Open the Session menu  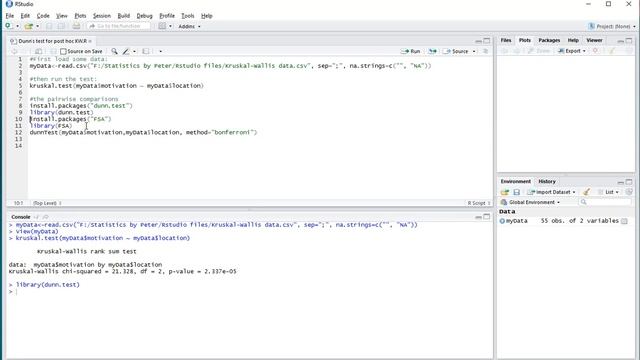point(102,16)
